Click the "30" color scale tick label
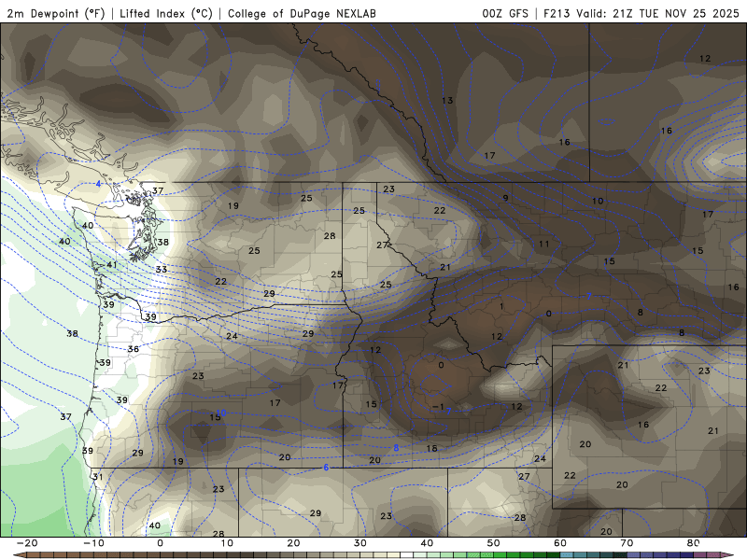 [x=360, y=543]
